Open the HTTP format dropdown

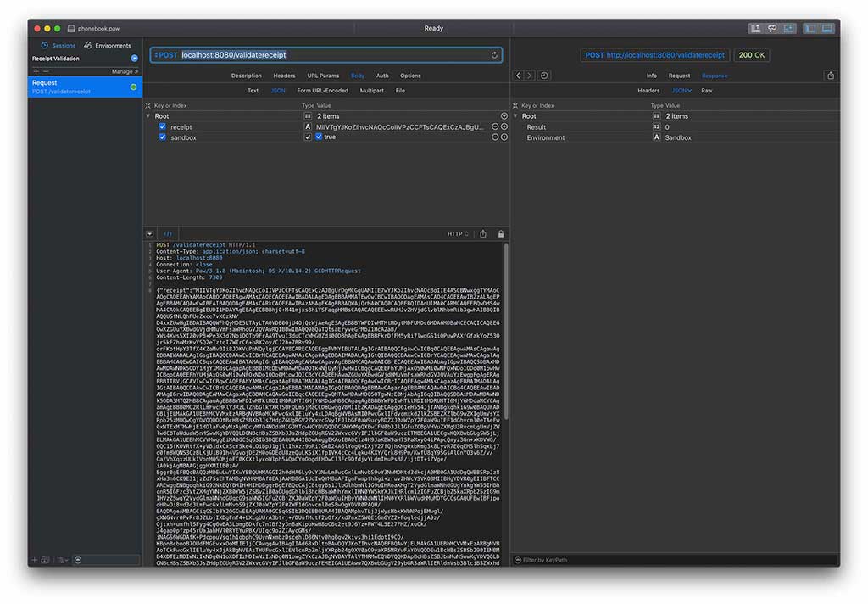(x=458, y=234)
